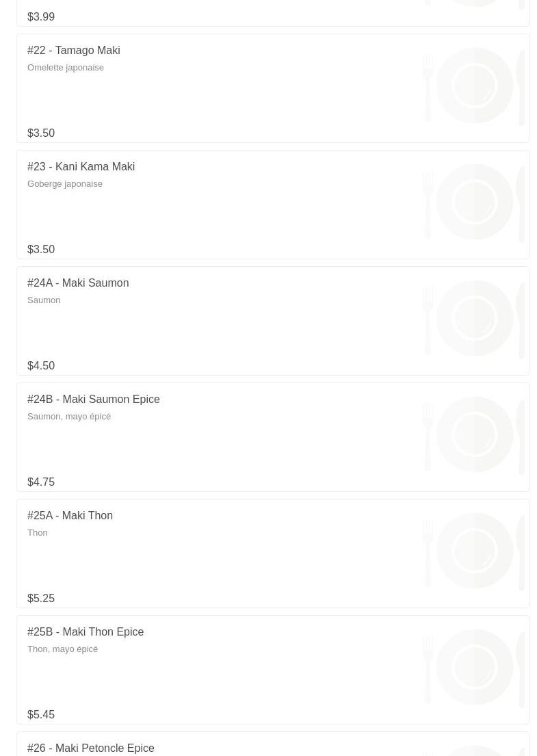Open the #26 - Maki Petoncle Epice item
537x756 pixels.
pos(91,748)
